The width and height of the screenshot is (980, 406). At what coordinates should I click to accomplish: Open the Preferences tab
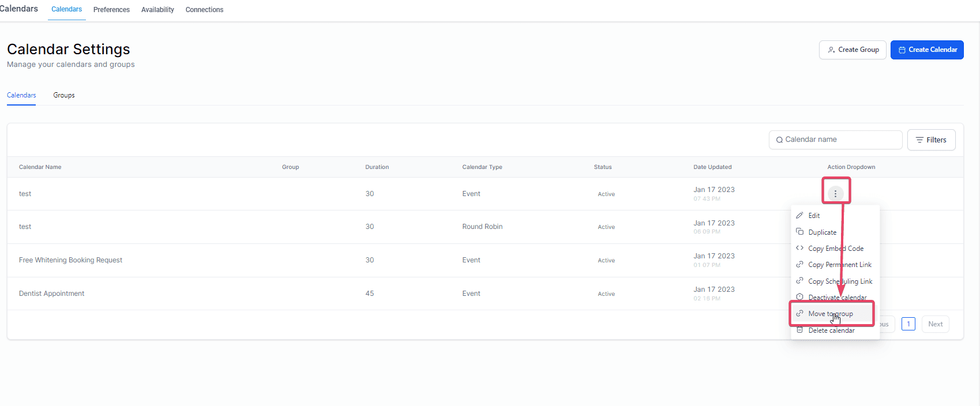pyautogui.click(x=111, y=10)
